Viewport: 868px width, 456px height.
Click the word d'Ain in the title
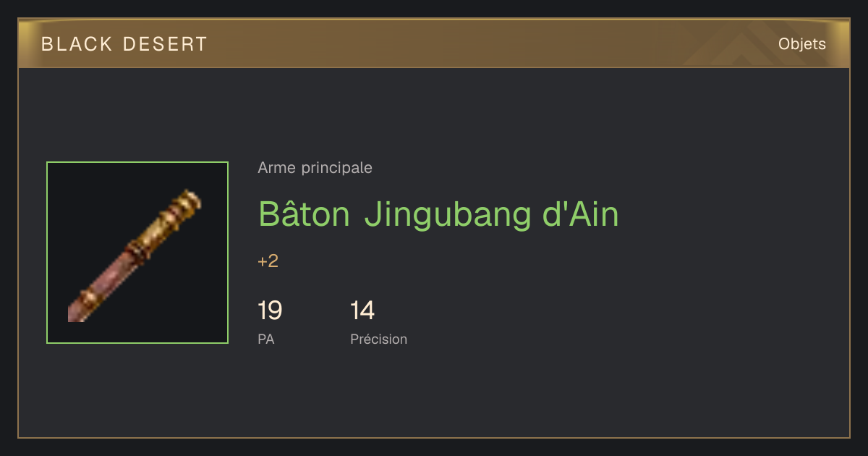[x=581, y=214]
